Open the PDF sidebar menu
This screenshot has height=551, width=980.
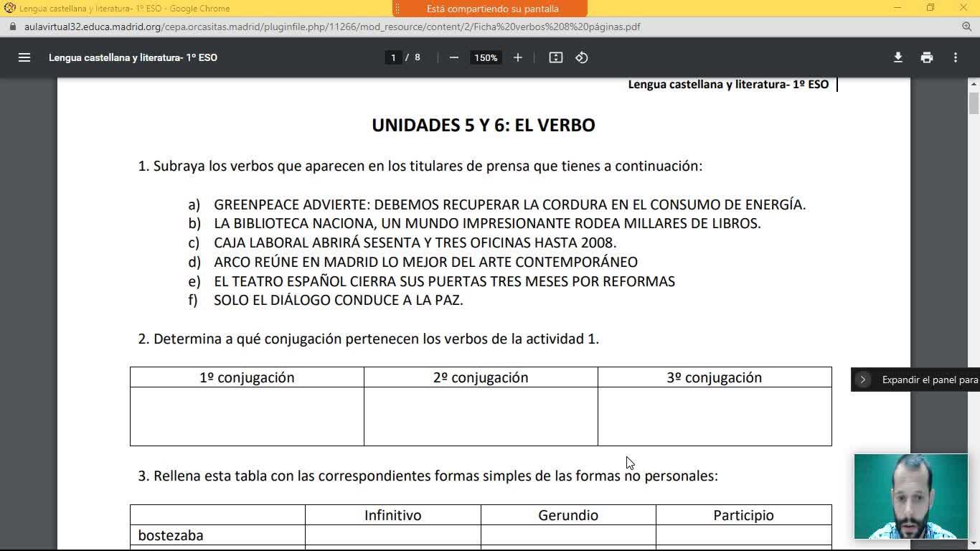coord(24,57)
